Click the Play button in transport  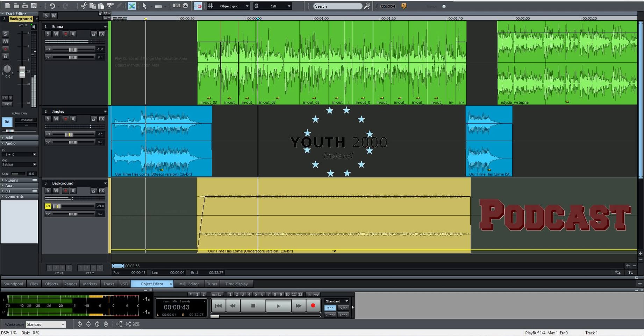click(278, 306)
